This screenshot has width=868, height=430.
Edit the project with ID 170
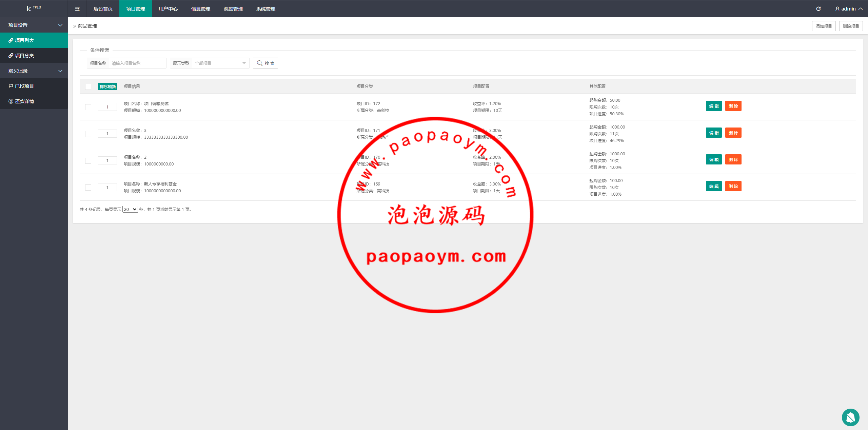[714, 160]
